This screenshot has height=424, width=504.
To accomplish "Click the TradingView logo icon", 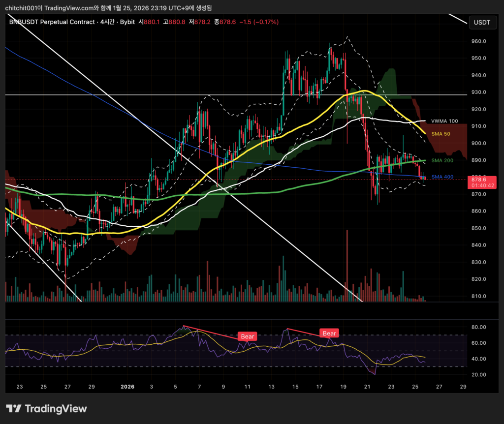I will click(13, 408).
